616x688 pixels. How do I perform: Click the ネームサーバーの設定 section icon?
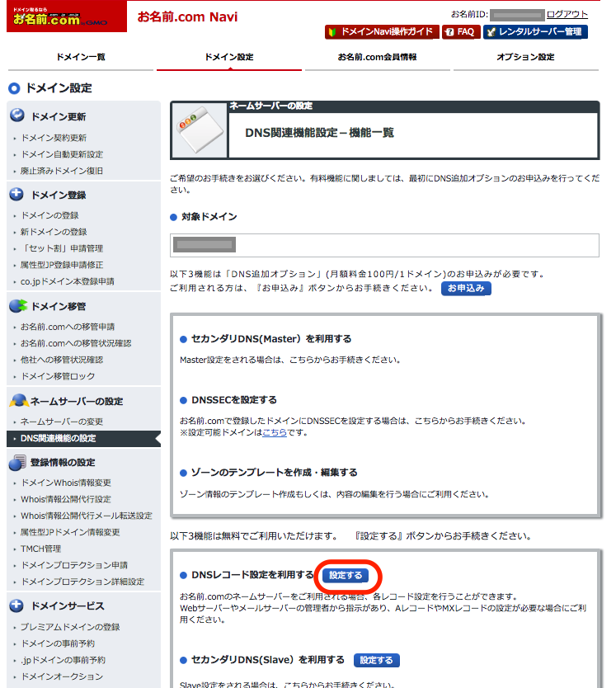[x=19, y=400]
